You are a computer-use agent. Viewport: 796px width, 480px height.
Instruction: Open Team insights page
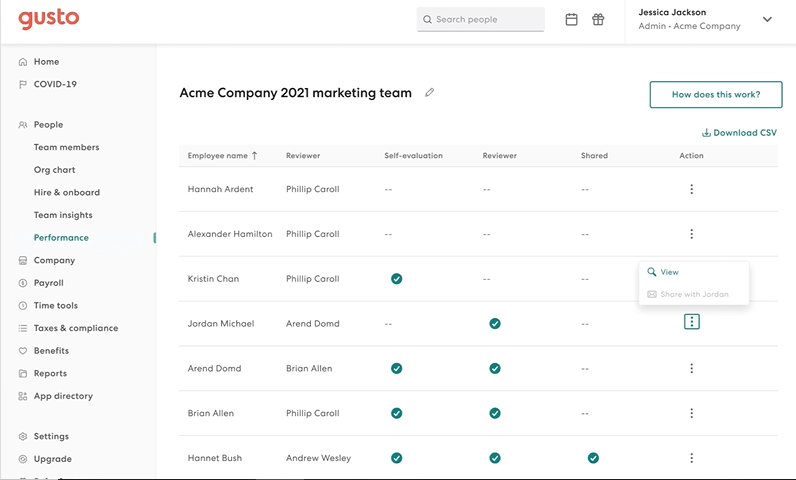pos(63,215)
